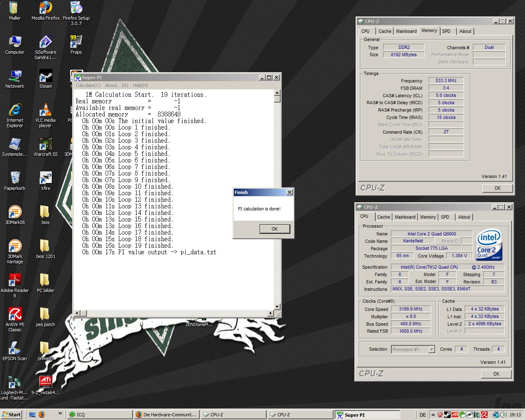Click the Intel Core 2 Quad logo
This screenshot has width=525, height=420.
pyautogui.click(x=489, y=245)
